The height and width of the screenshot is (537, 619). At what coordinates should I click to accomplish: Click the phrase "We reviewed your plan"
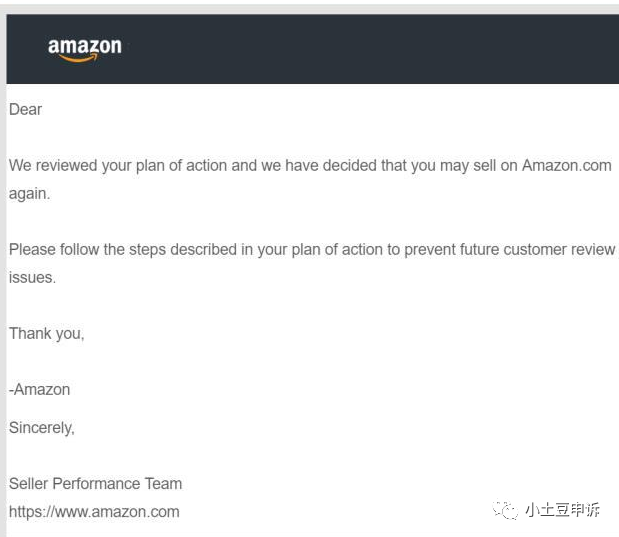[85, 165]
